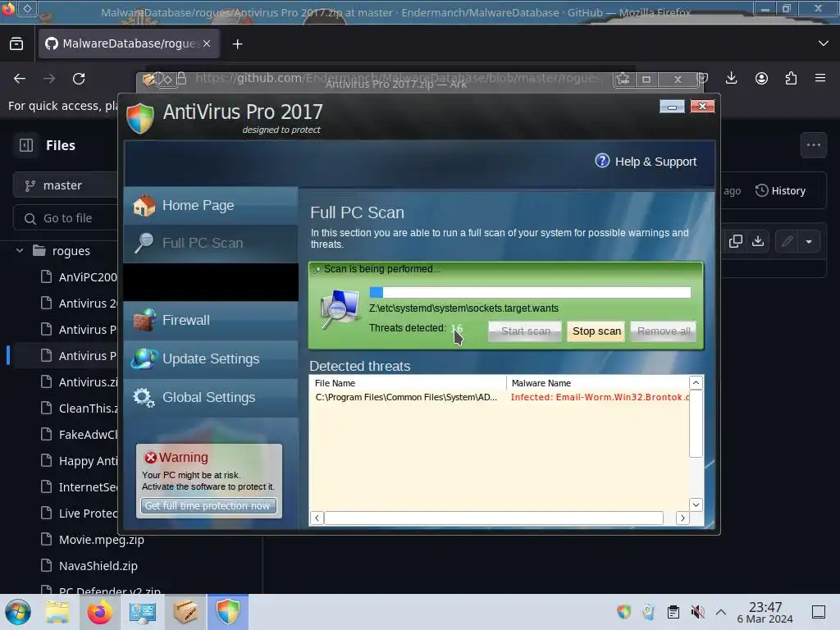Select Full PC Scan sidebar item

coord(211,243)
